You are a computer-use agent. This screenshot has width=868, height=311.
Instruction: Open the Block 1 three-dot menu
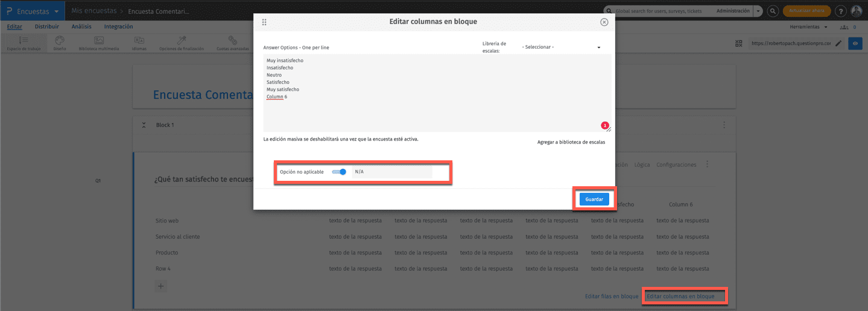pos(724,125)
